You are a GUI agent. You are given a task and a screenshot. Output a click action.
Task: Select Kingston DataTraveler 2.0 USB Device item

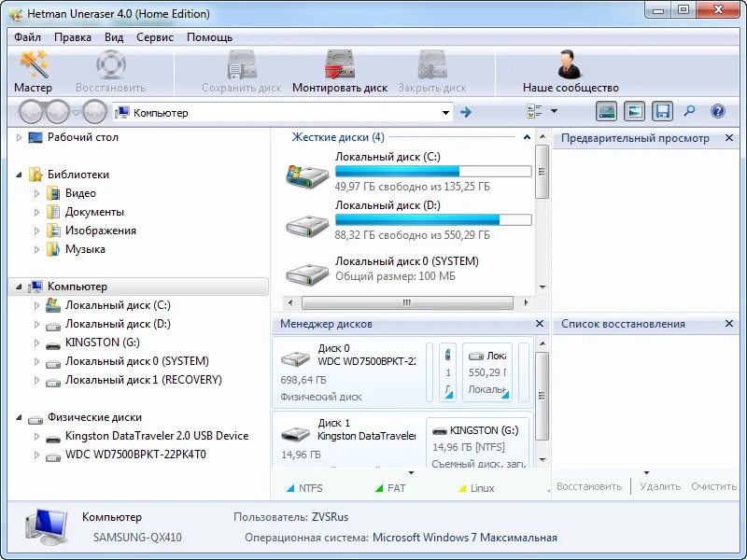157,436
